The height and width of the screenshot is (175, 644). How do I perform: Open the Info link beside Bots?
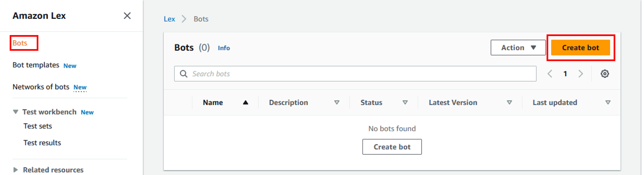[x=224, y=48]
